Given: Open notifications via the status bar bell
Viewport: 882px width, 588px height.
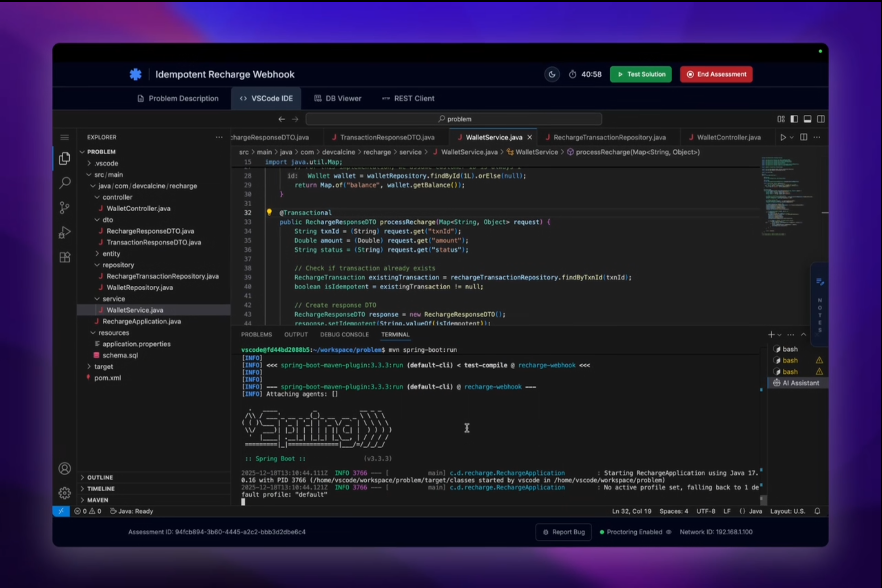Looking at the screenshot, I should pyautogui.click(x=818, y=511).
